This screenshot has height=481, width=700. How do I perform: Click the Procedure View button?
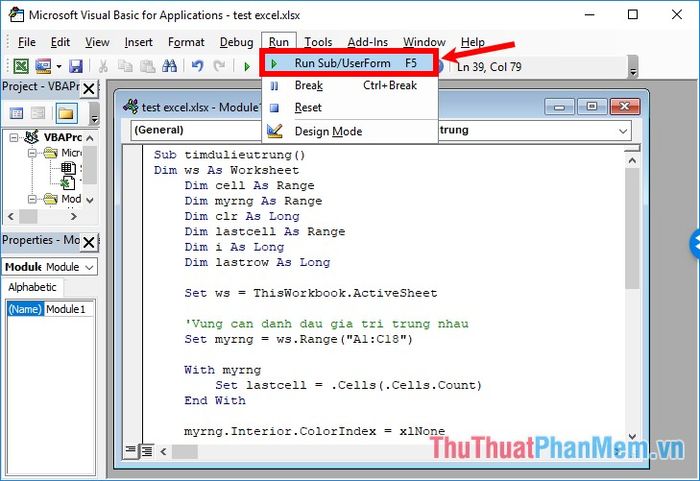[x=130, y=450]
